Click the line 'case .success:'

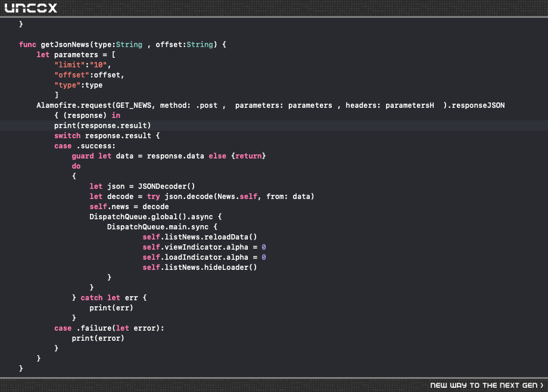click(x=85, y=146)
